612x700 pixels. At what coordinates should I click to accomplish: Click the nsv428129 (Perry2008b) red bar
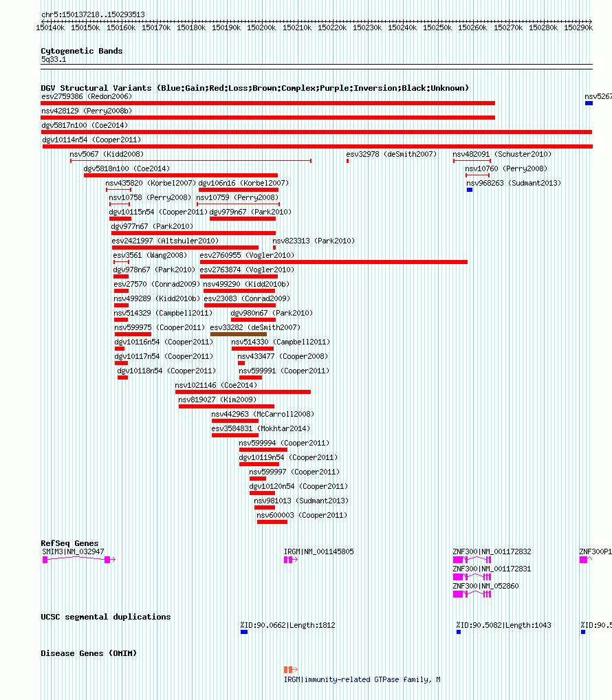pos(267,118)
